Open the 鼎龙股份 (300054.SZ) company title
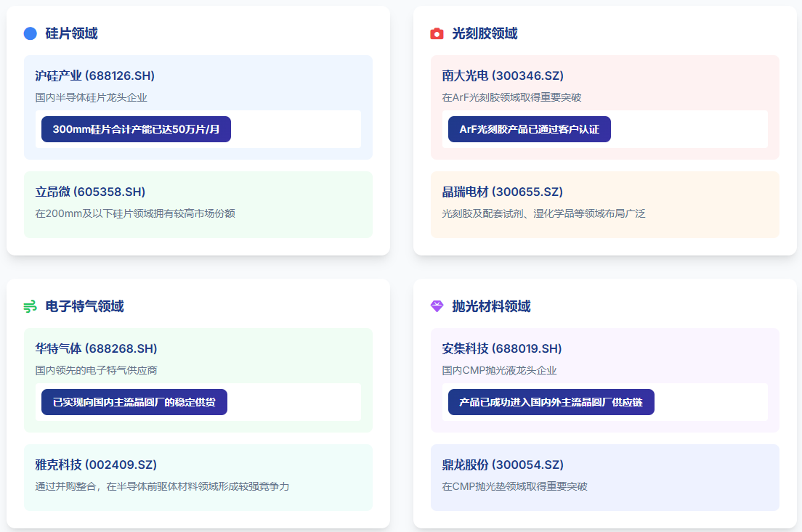 tap(503, 465)
